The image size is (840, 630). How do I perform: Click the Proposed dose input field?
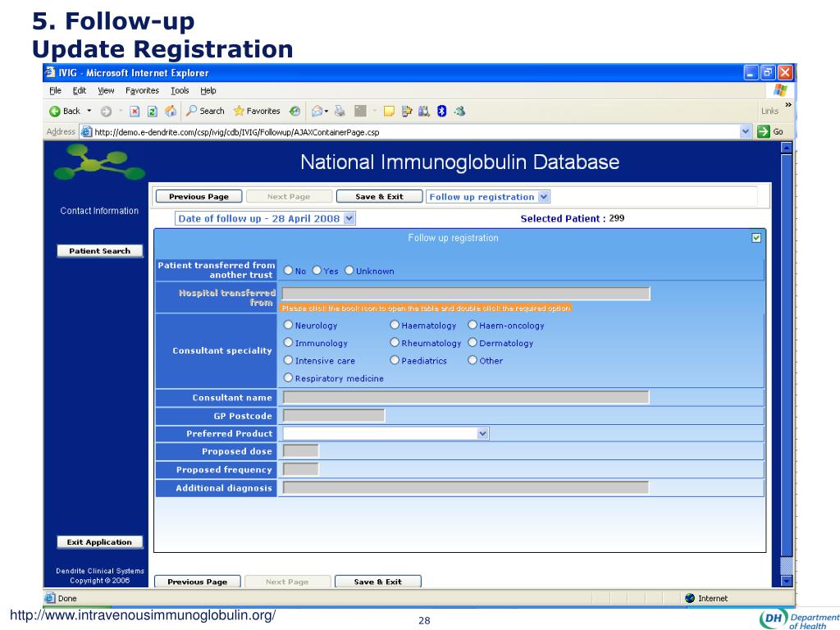[x=300, y=451]
